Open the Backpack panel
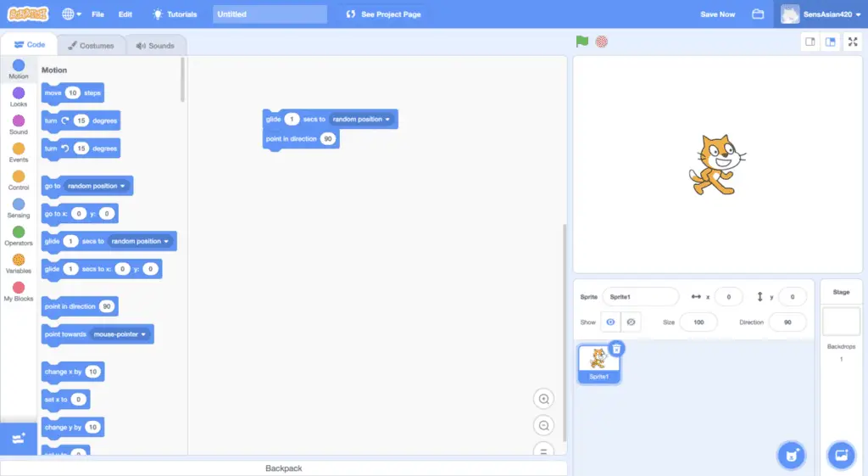This screenshot has height=476, width=868. [x=283, y=468]
